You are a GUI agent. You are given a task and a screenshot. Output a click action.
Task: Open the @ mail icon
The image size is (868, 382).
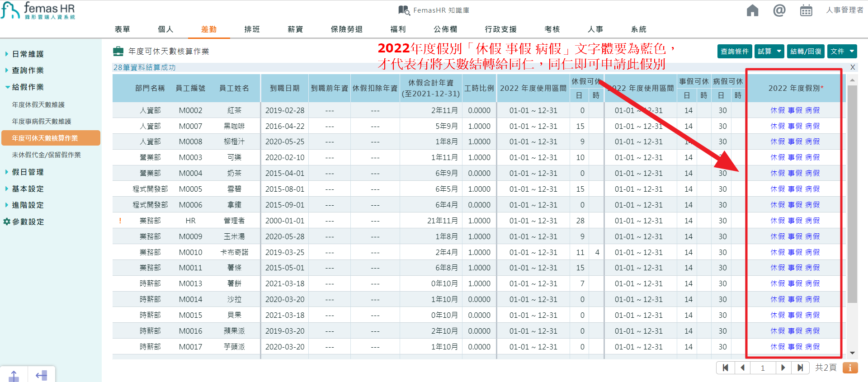pyautogui.click(x=779, y=10)
